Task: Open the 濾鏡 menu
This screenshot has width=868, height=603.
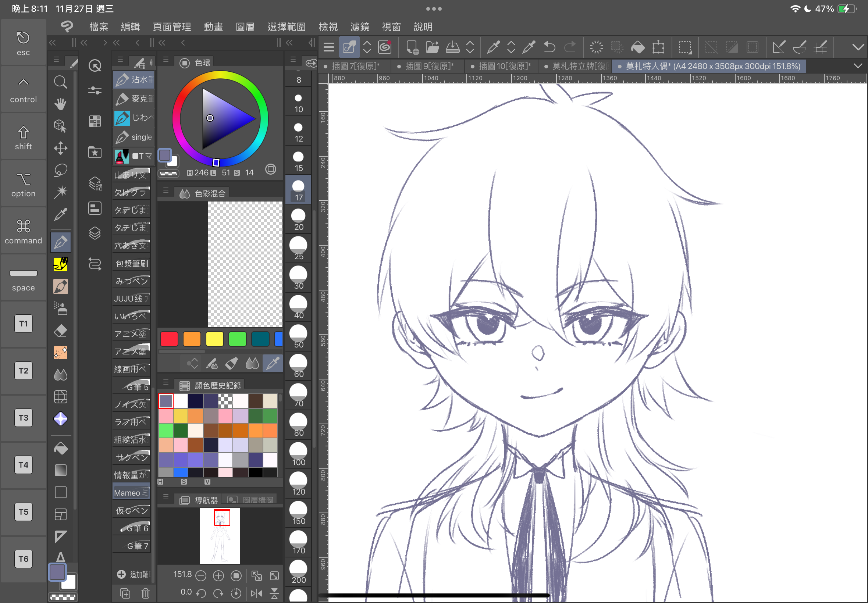Action: click(360, 27)
